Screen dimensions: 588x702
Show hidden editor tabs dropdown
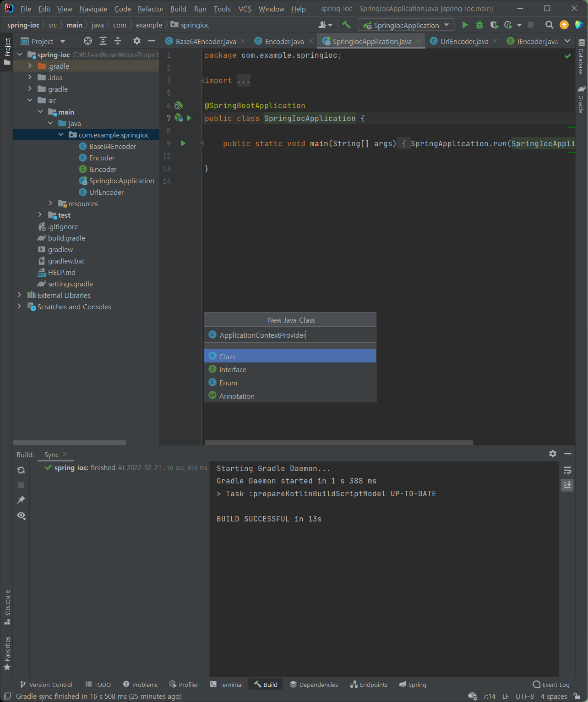(x=568, y=41)
